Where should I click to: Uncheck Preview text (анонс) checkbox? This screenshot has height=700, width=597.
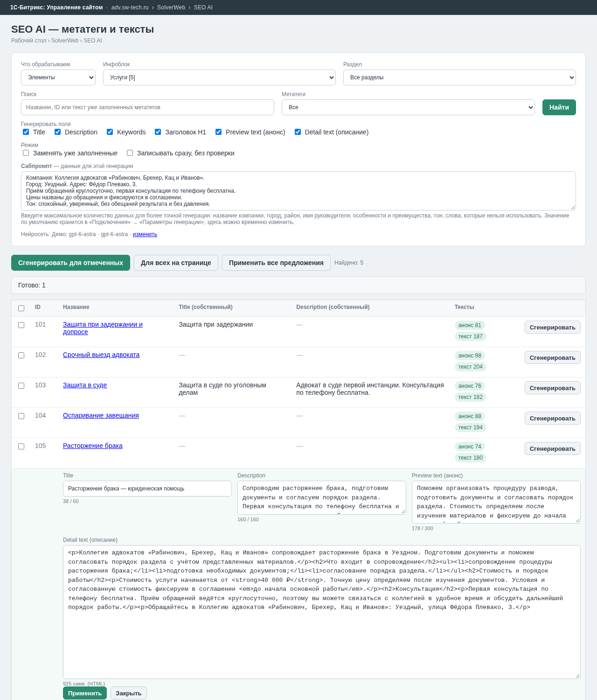pos(218,132)
